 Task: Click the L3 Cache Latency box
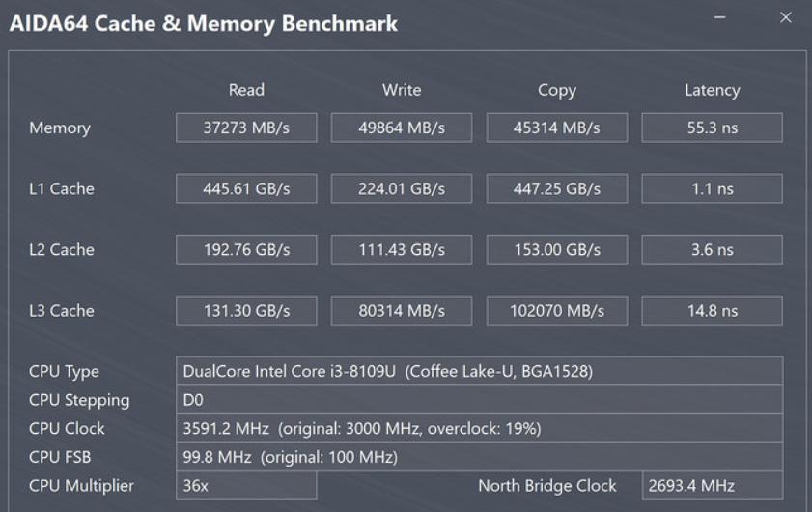click(x=712, y=310)
